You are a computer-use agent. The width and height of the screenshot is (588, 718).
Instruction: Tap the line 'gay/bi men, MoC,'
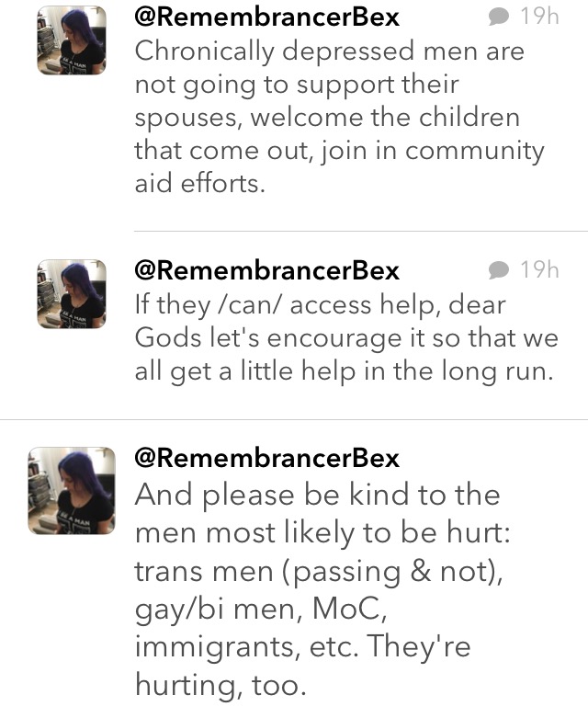pos(261,610)
